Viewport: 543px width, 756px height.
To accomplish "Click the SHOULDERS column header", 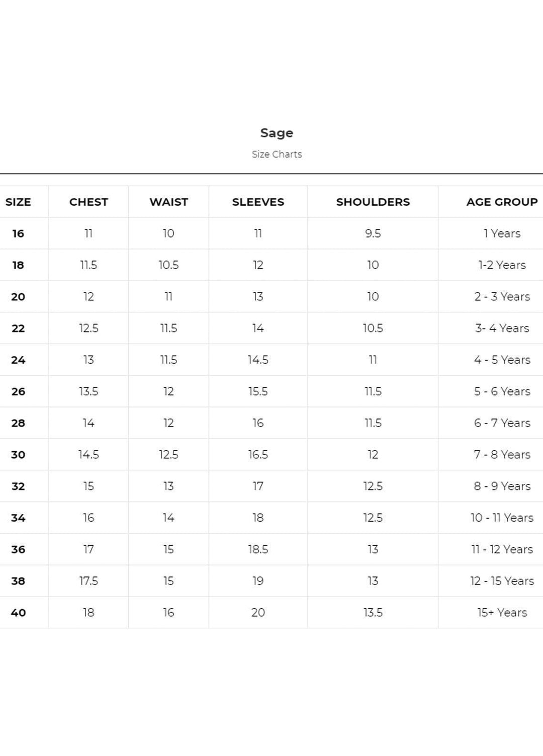I will click(373, 202).
